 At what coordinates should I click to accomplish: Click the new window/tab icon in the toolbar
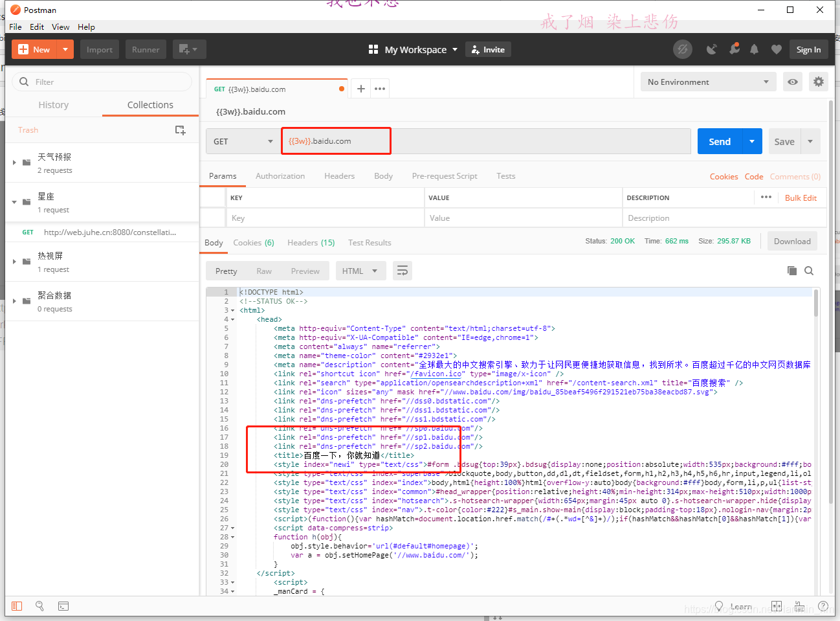(x=189, y=49)
